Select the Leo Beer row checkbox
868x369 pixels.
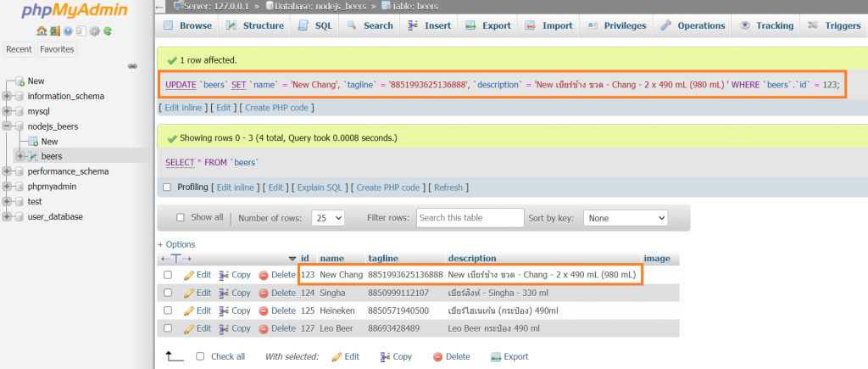click(168, 328)
